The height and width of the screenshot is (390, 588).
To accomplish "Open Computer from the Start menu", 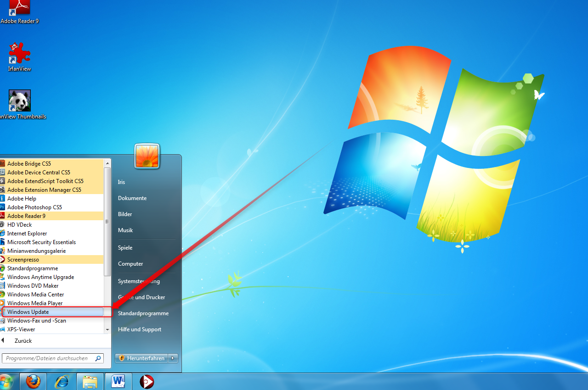I will pyautogui.click(x=130, y=264).
